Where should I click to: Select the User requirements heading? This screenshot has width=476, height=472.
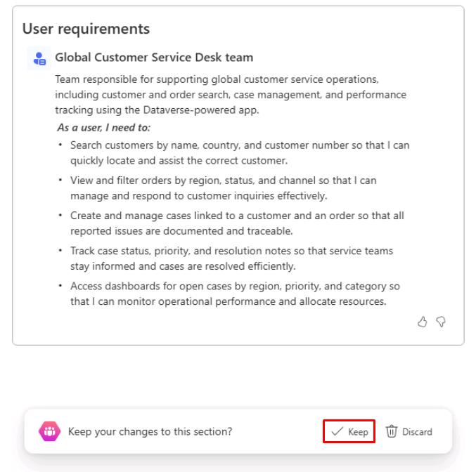[x=86, y=29]
